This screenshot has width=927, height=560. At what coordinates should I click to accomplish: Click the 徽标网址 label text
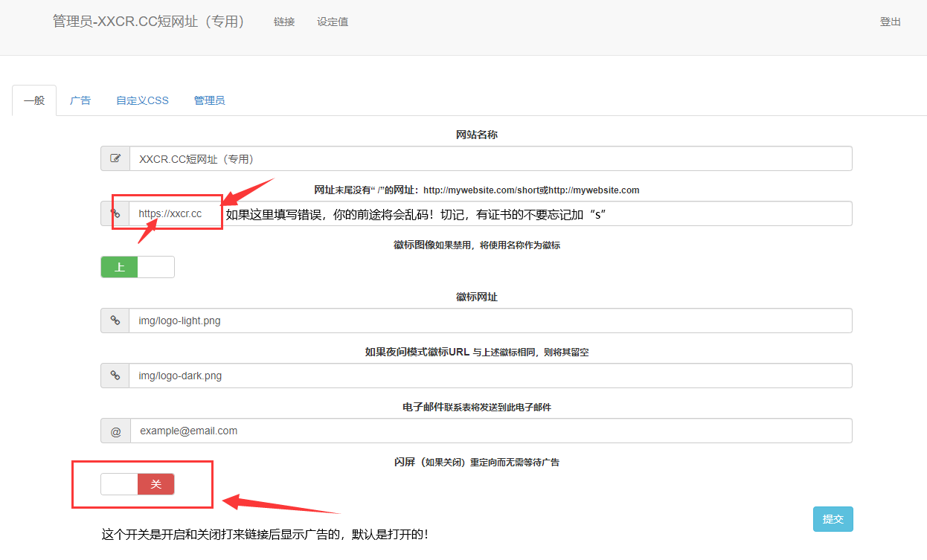[x=477, y=297]
